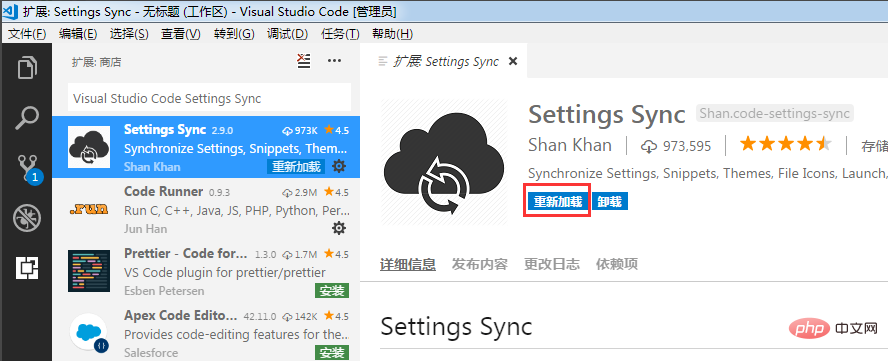Open the 查看(V) menu
Viewport: 888px width, 361px height.
click(x=181, y=34)
